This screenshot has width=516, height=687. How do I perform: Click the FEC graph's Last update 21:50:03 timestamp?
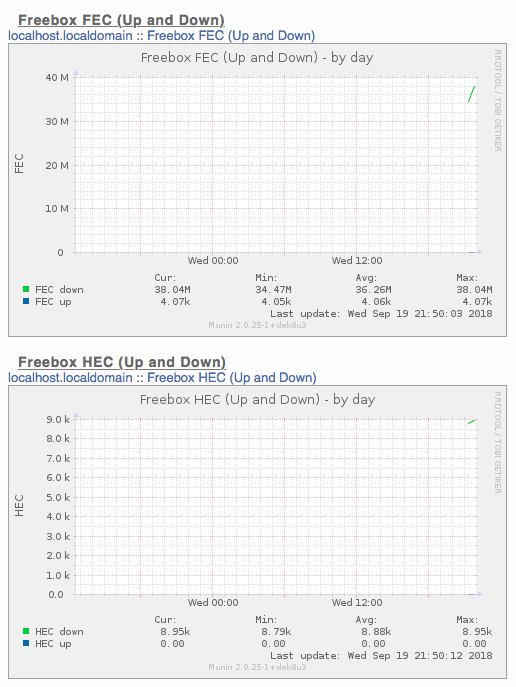click(381, 314)
